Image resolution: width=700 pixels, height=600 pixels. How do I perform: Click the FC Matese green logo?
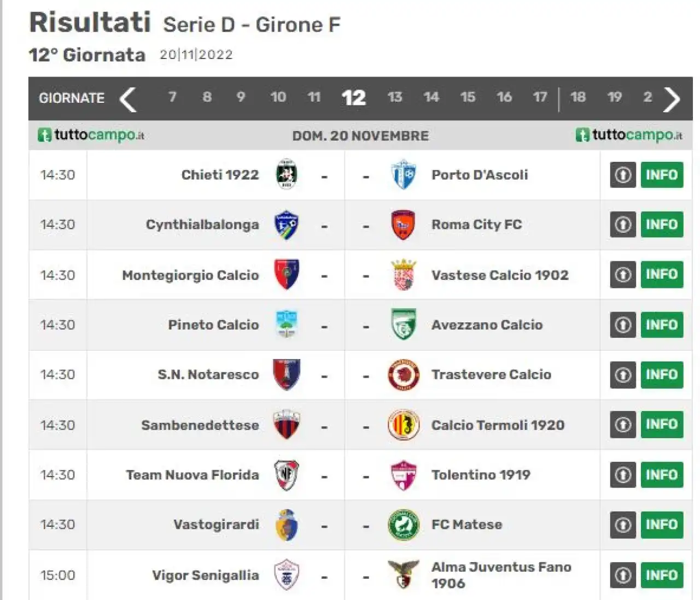coord(404,525)
